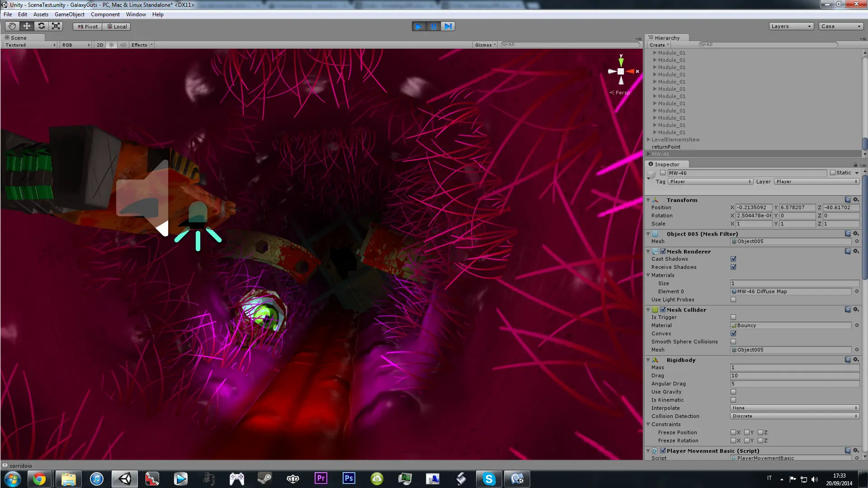Open Steam from taskbar

pyautogui.click(x=264, y=479)
